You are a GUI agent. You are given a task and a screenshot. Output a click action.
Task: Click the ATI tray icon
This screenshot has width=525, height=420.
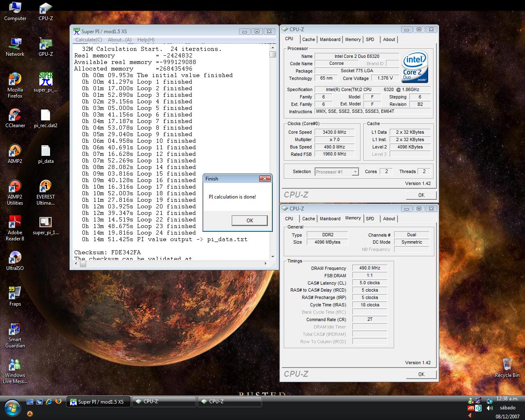click(x=471, y=408)
